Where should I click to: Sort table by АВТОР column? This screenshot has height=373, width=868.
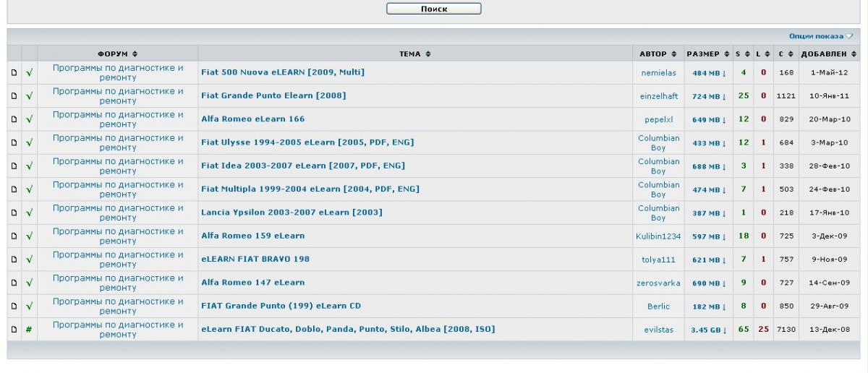(x=658, y=54)
